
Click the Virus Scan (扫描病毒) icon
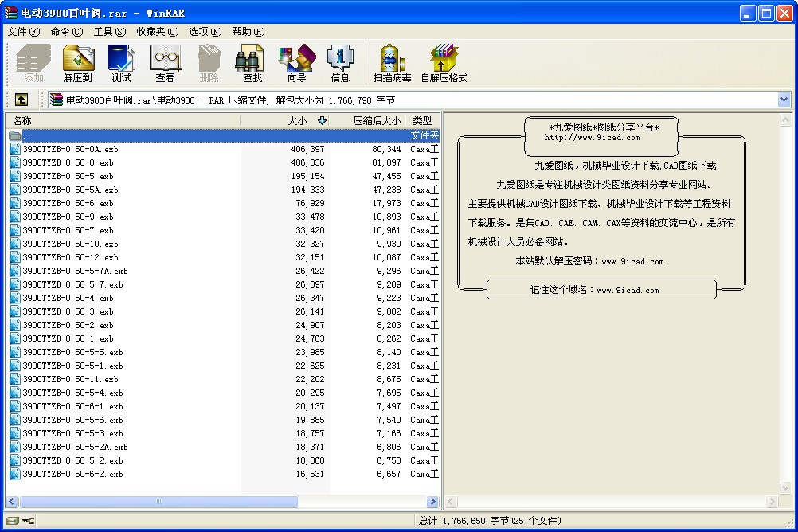click(392, 63)
